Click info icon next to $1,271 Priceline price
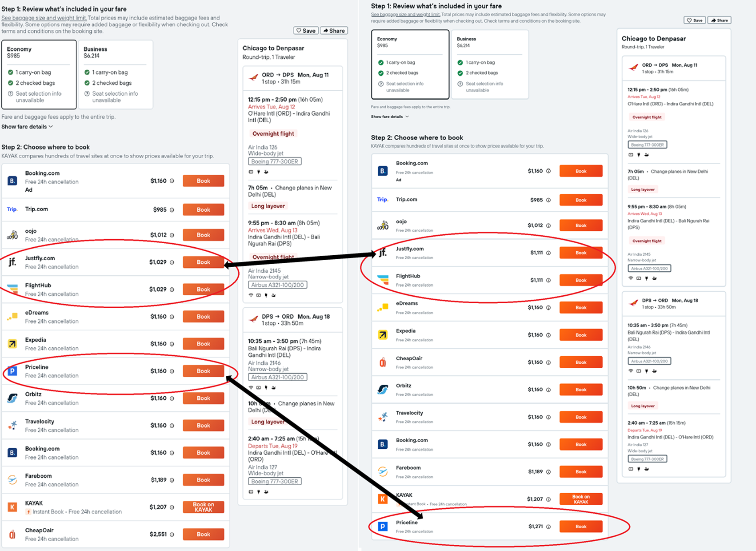This screenshot has height=551, width=756. [548, 527]
